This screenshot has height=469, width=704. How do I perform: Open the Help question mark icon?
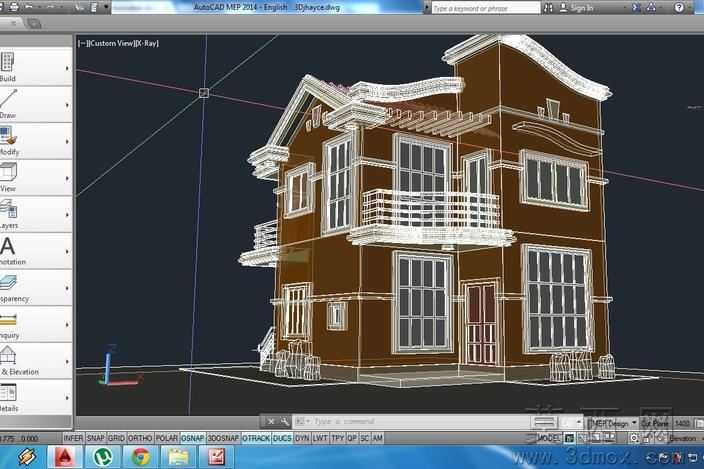click(679, 8)
